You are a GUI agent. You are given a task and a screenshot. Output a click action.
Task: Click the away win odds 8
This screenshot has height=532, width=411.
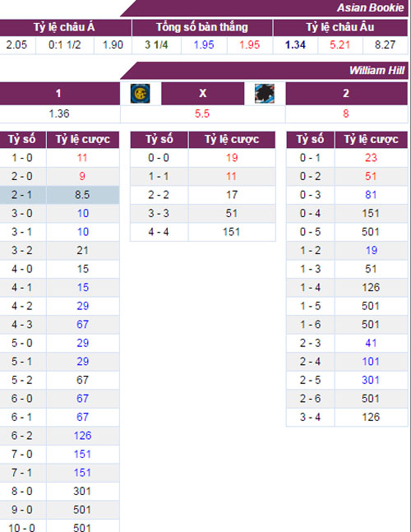pos(346,113)
